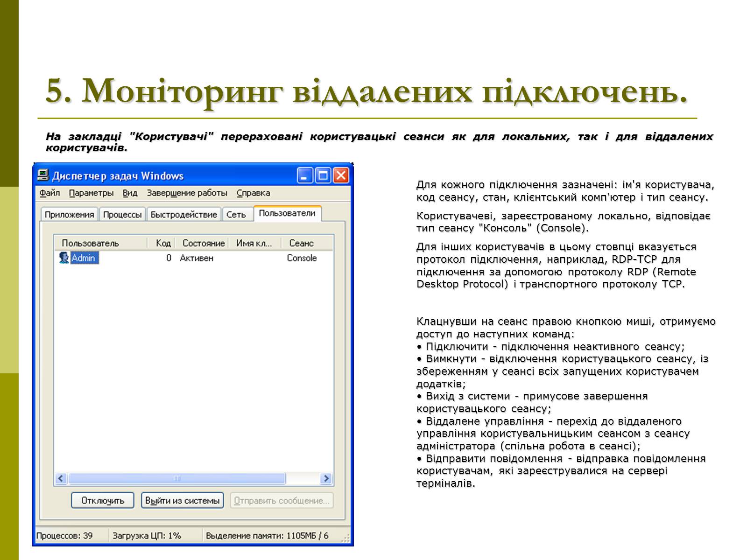Sort by the Состояние column header
This screenshot has height=560, width=747.
(x=202, y=243)
